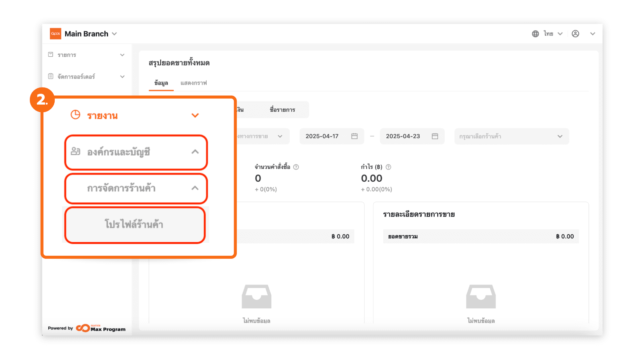Click the 2025-04-23 end date field
Viewport: 644px width, 362px height.
click(x=403, y=136)
